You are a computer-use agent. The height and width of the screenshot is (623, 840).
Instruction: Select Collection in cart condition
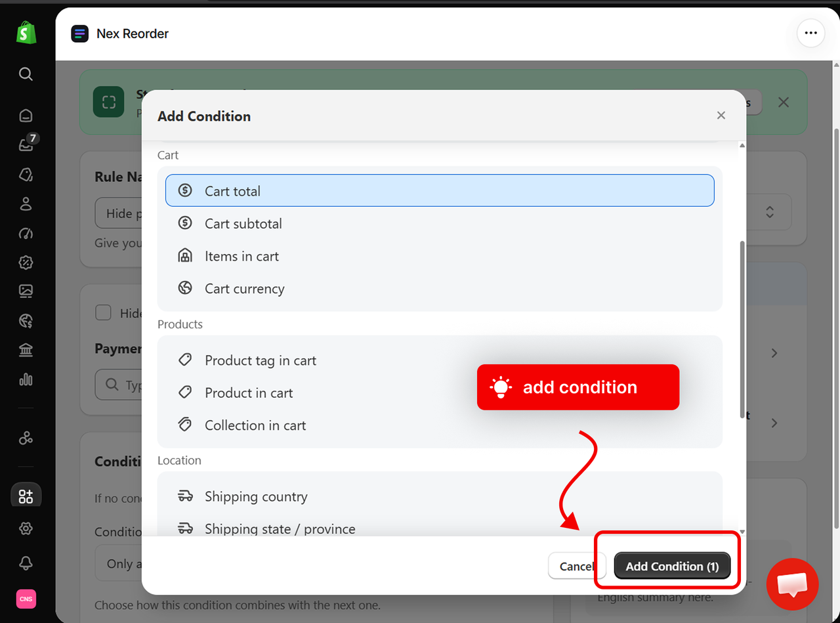pos(440,425)
